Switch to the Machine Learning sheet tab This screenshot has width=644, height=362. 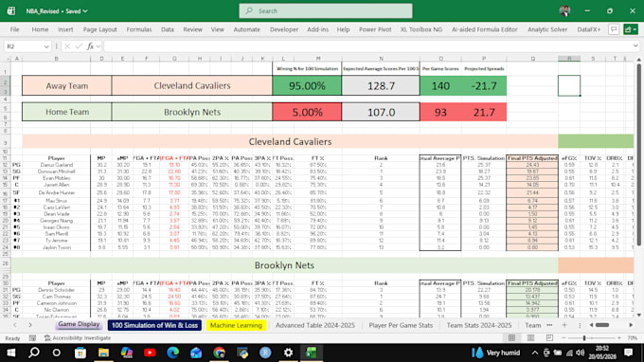click(x=236, y=325)
